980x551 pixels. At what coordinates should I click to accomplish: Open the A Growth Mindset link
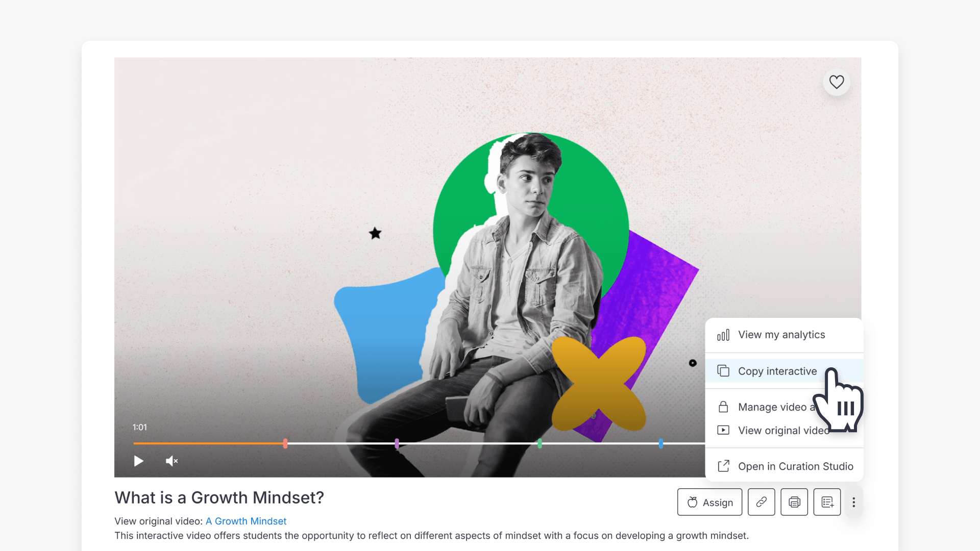[x=246, y=521]
